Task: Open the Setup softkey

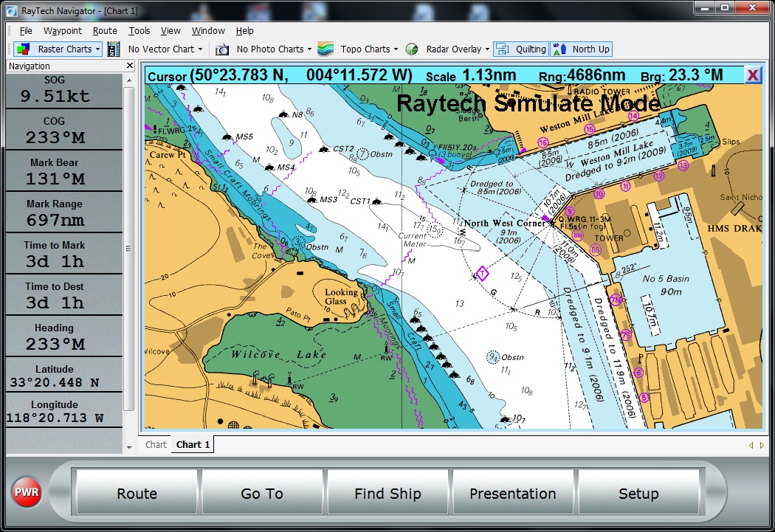Action: coord(638,493)
